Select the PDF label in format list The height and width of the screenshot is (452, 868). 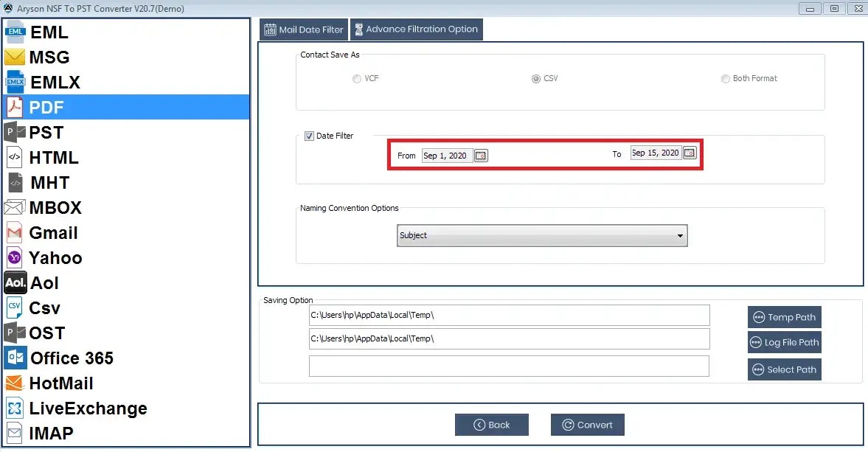click(46, 108)
